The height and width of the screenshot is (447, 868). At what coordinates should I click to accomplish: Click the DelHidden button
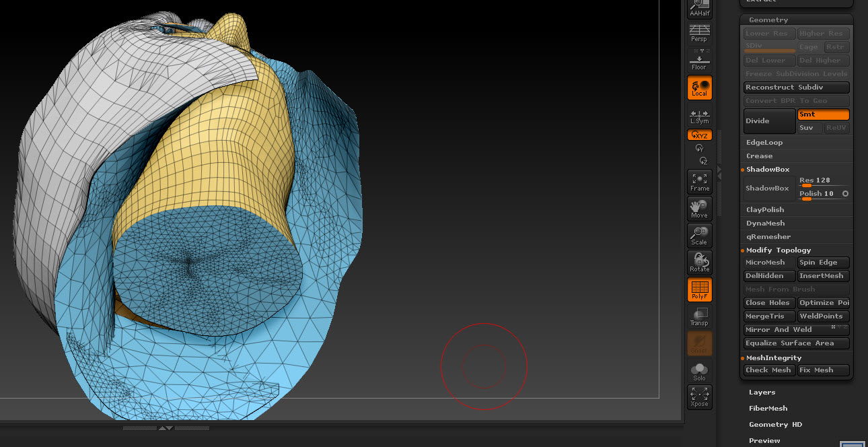[x=770, y=276]
